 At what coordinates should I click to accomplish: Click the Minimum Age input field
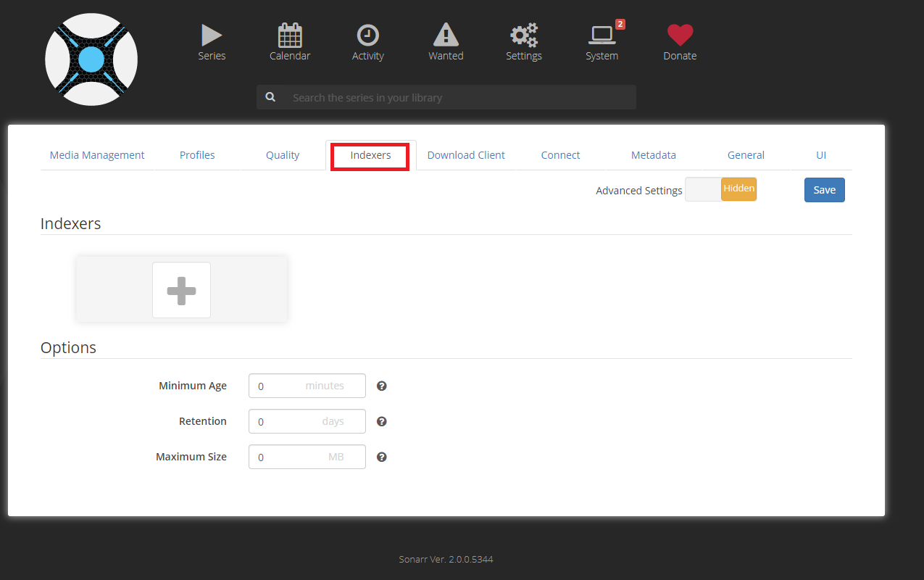307,386
